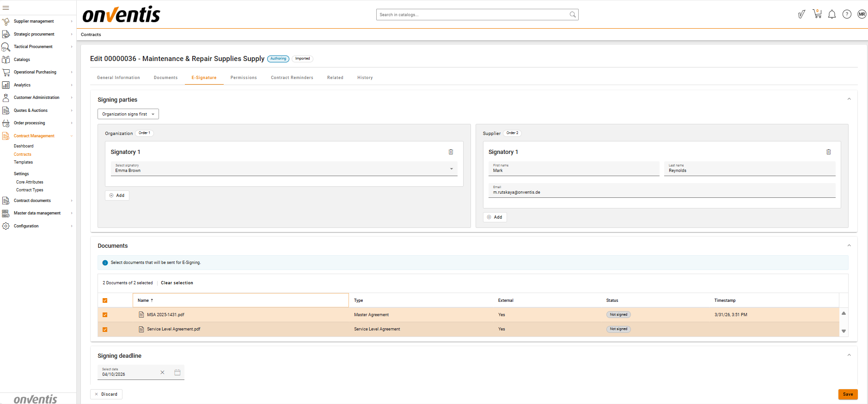This screenshot has width=868, height=404.
Task: Open the Organization signs first dropdown
Action: 128,114
